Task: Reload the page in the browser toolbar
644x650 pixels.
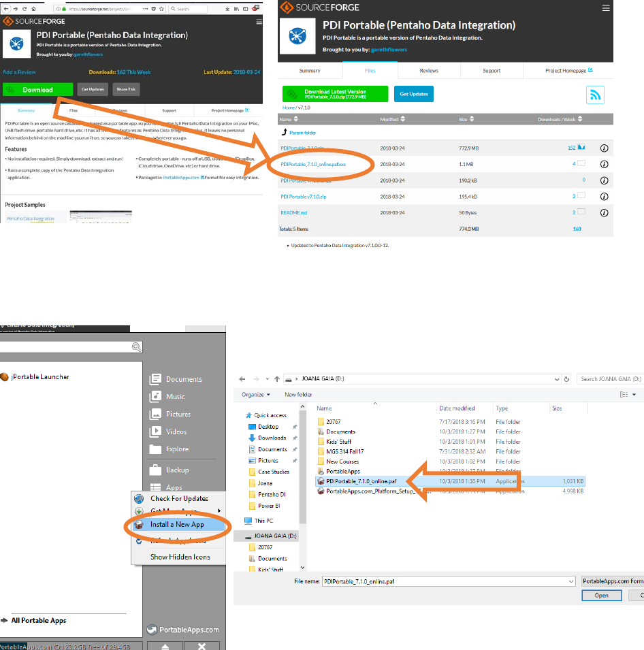Action: pos(25,8)
